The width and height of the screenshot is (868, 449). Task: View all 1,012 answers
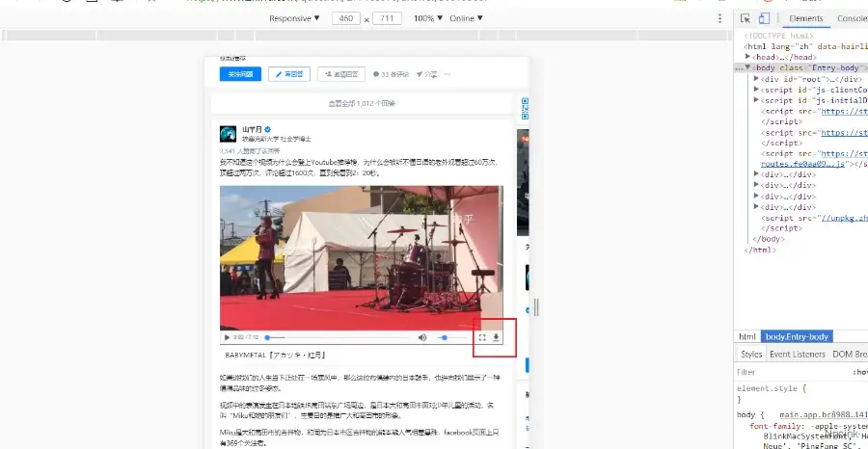362,103
